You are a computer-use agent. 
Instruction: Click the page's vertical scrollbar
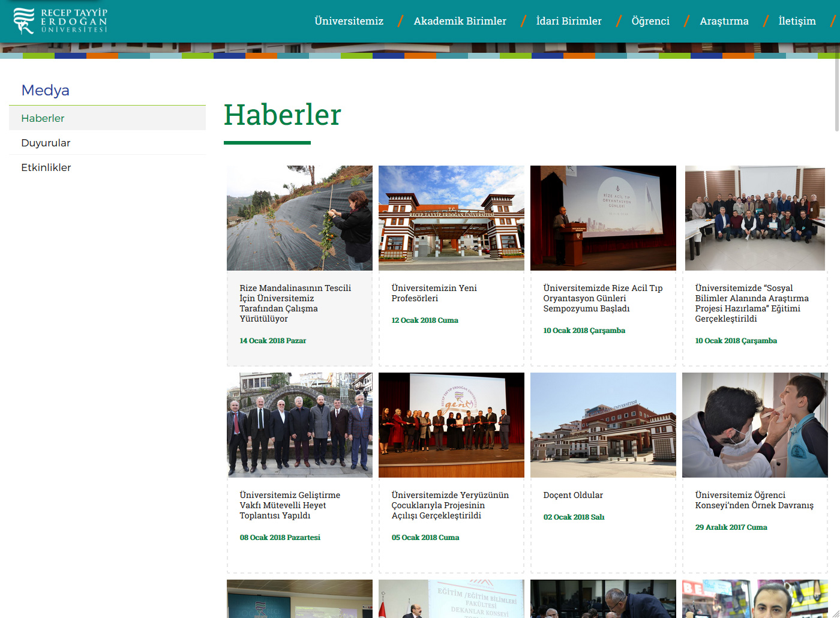click(x=837, y=66)
